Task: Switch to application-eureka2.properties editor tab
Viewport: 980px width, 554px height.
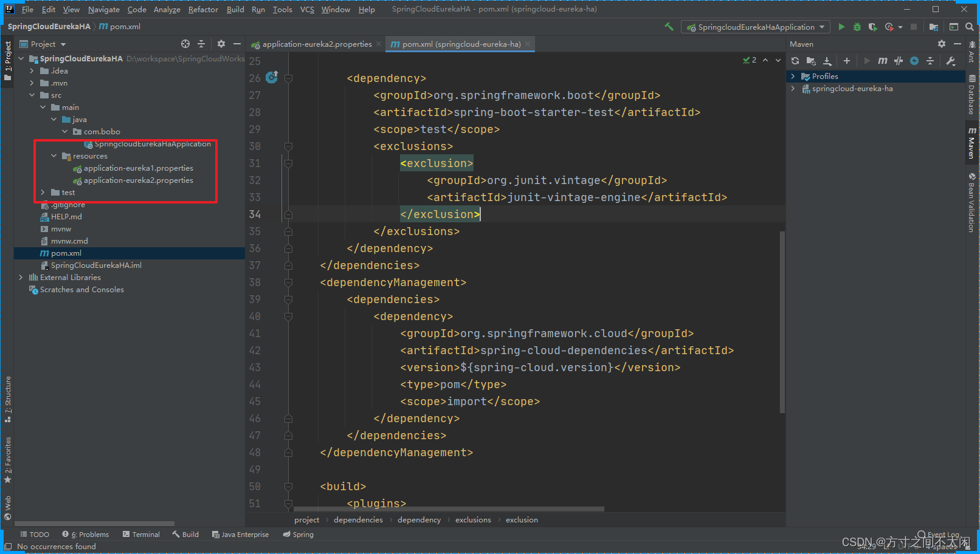Action: [316, 44]
